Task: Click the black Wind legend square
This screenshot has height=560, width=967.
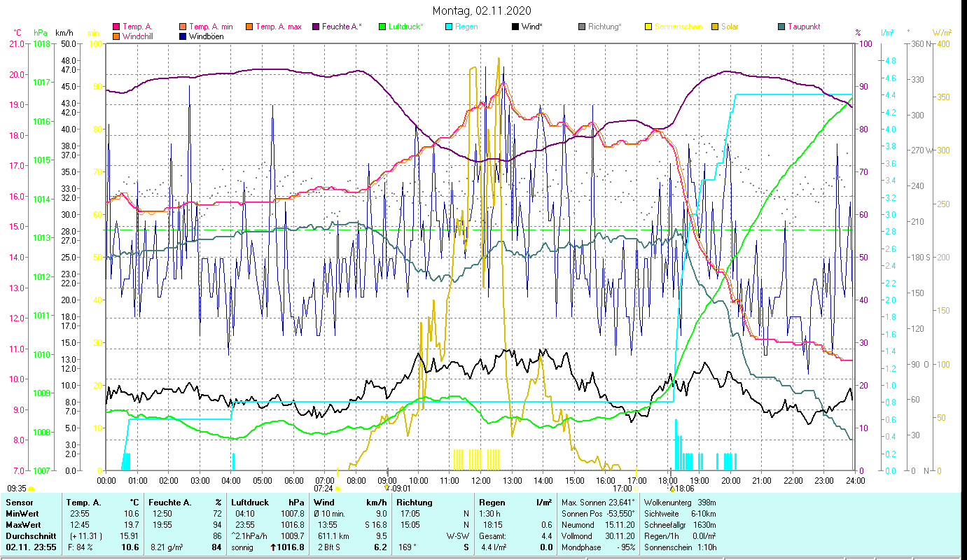Action: pyautogui.click(x=515, y=27)
